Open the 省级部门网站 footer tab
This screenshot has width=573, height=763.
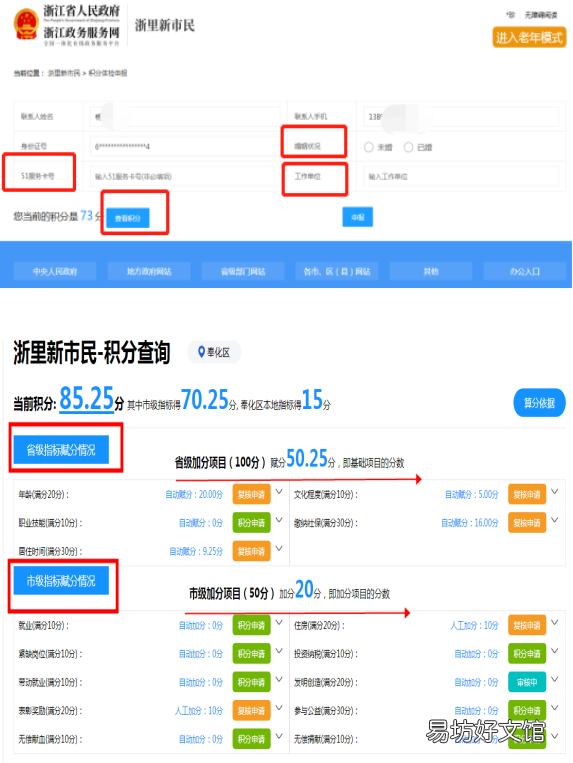[x=243, y=272]
